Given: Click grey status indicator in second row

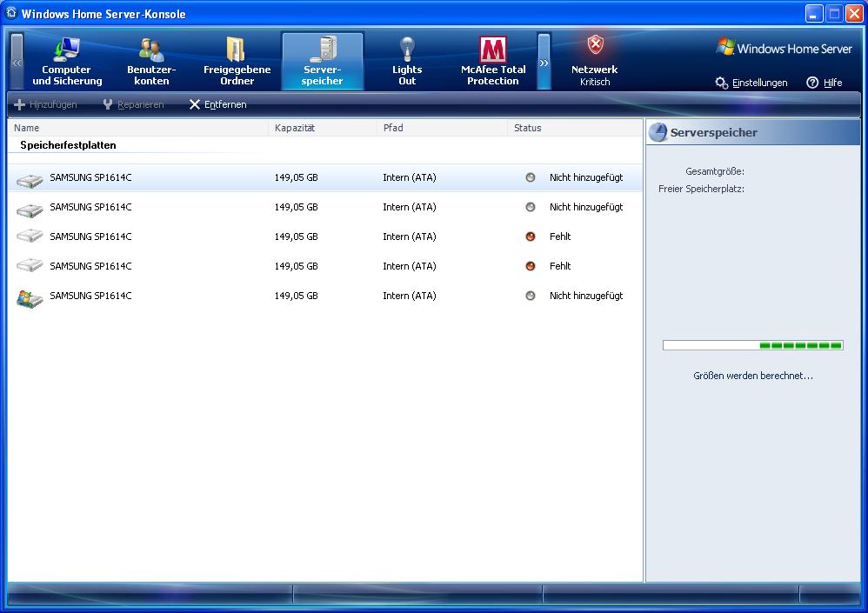Looking at the screenshot, I should click(531, 207).
